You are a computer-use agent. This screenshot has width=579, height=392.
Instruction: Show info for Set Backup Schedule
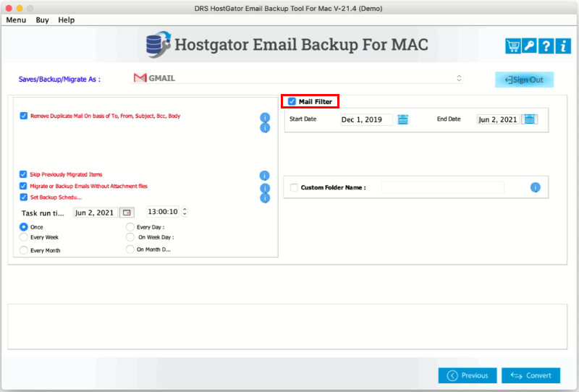(264, 198)
